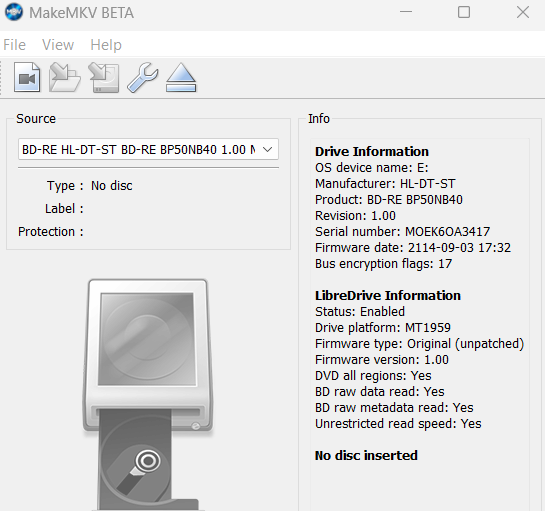Click the 'Drive Information' heading
This screenshot has height=511, width=545.
(372, 152)
